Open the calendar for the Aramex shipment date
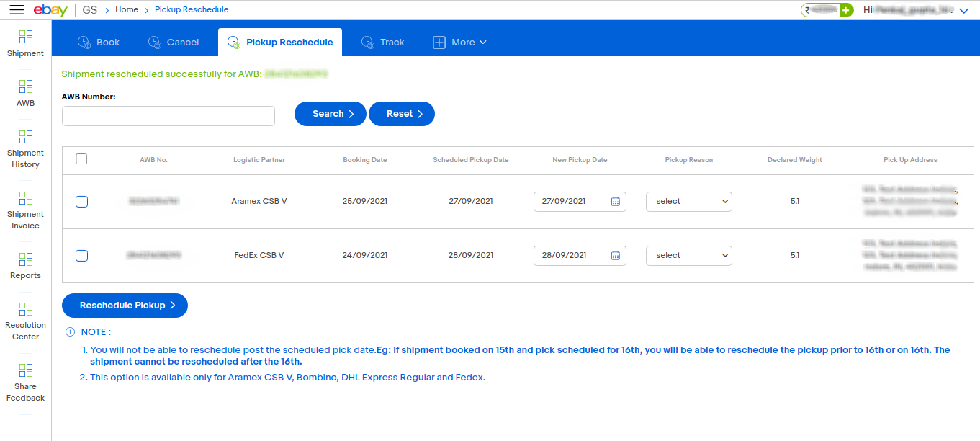980x441 pixels. click(615, 201)
